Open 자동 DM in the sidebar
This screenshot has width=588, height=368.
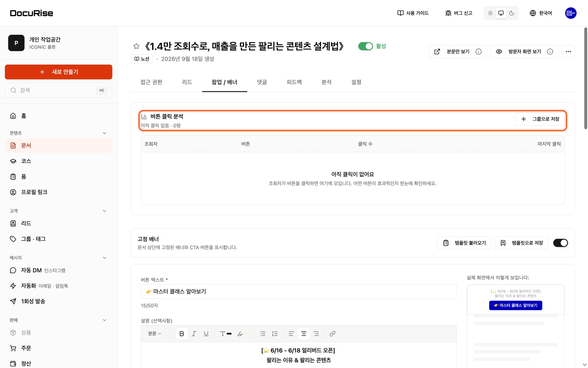(x=59, y=270)
